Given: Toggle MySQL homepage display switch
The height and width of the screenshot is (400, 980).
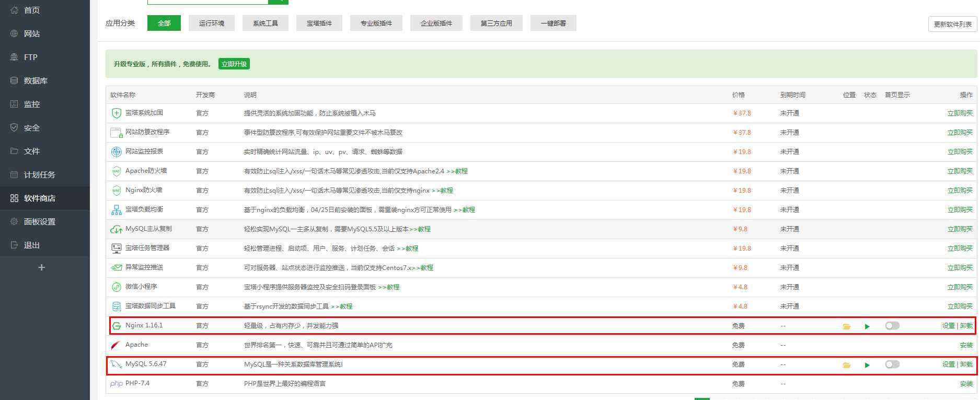Looking at the screenshot, I should [892, 364].
